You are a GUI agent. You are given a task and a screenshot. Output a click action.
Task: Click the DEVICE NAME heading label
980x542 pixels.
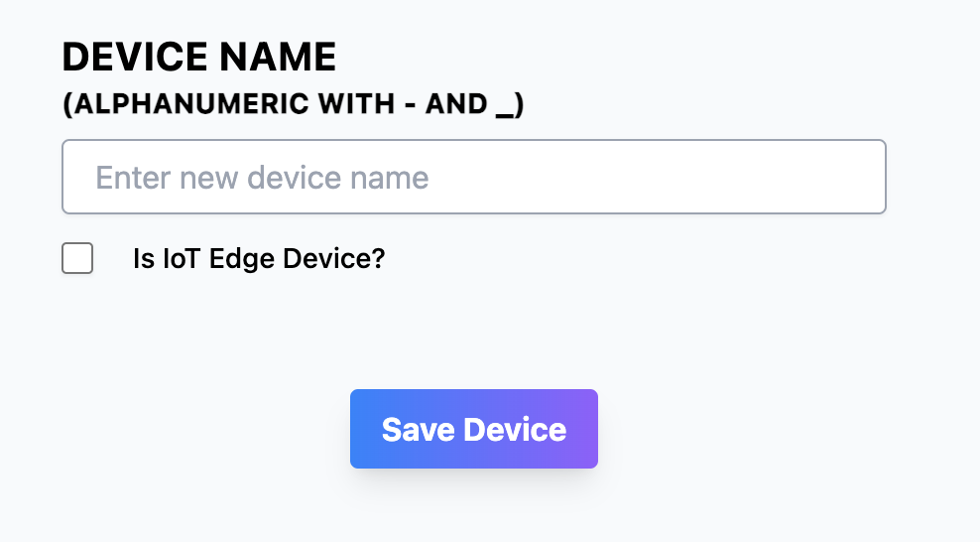coord(199,57)
